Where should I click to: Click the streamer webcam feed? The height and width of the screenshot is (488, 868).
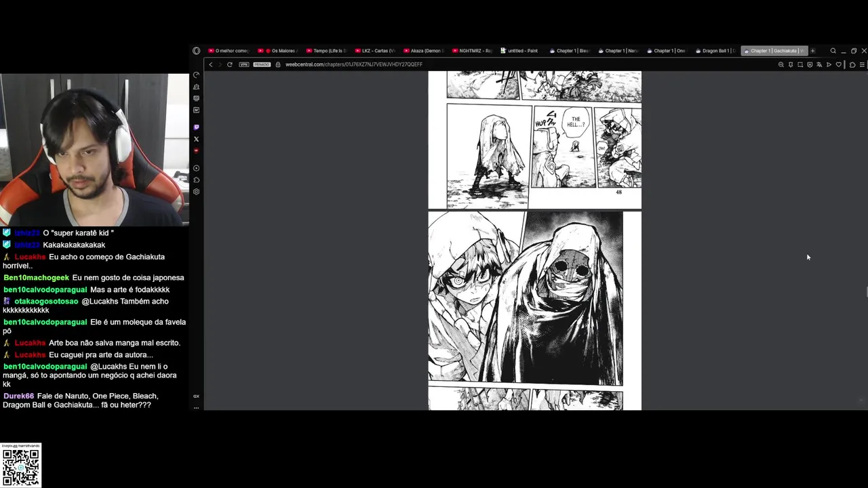94,150
